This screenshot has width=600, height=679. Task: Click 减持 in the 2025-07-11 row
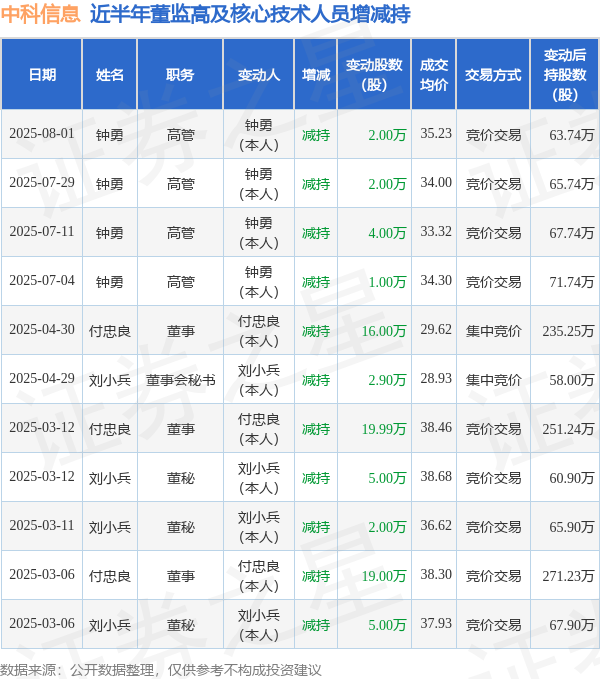316,233
